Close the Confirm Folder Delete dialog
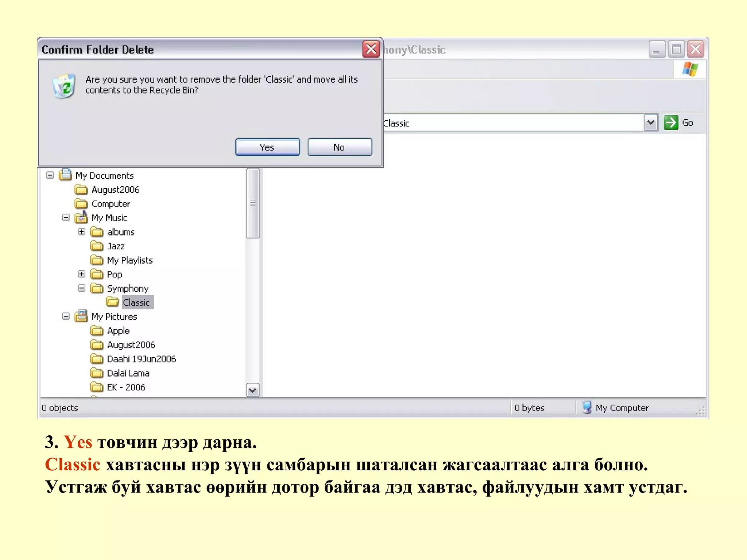 pyautogui.click(x=371, y=49)
